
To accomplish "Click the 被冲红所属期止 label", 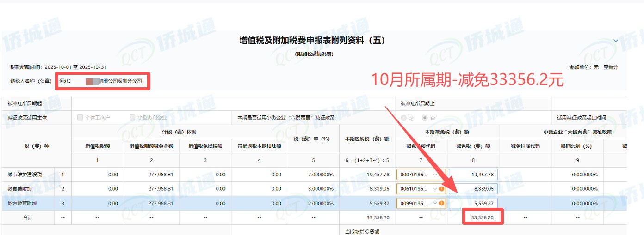I will coord(418,103).
